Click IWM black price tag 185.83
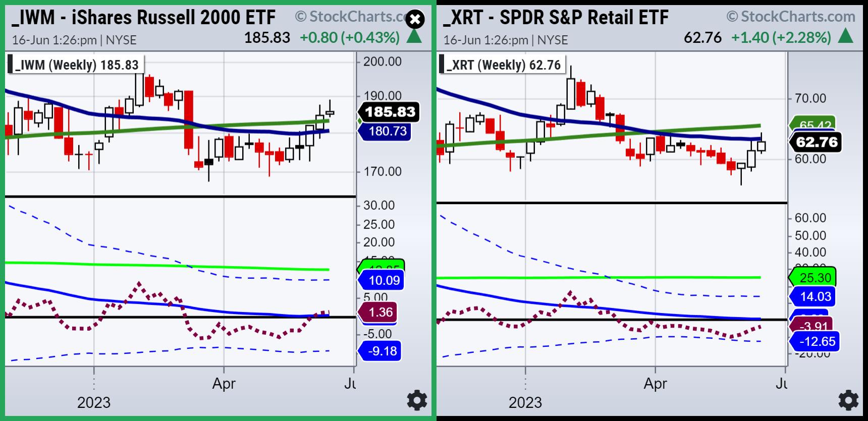This screenshot has width=868, height=421. [388, 111]
